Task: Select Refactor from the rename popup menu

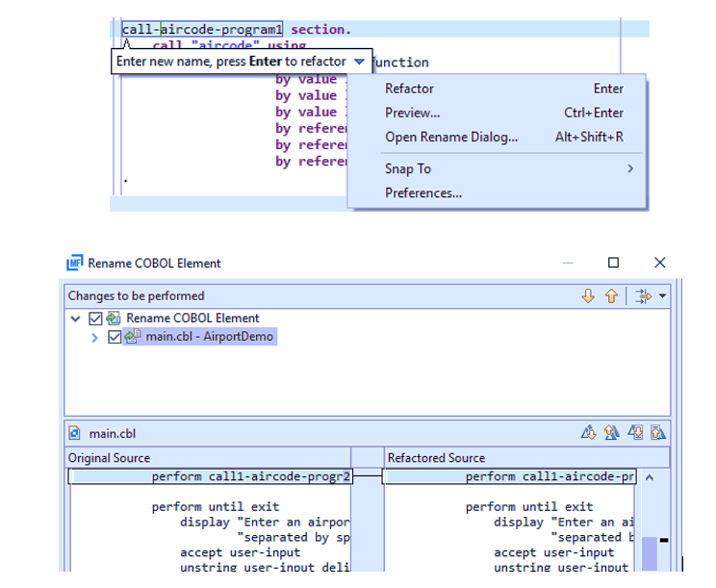Action: tap(497, 89)
